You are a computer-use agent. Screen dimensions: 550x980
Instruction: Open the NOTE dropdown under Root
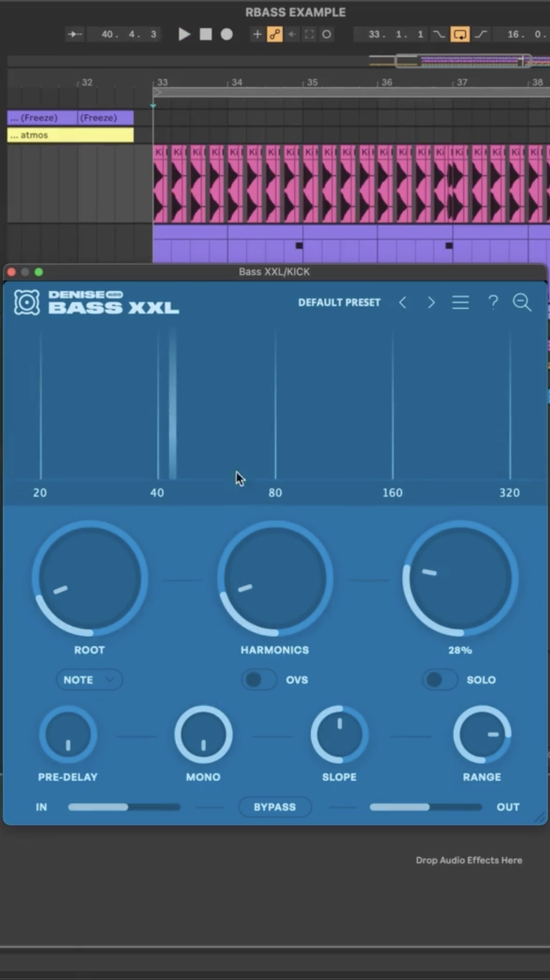[89, 680]
